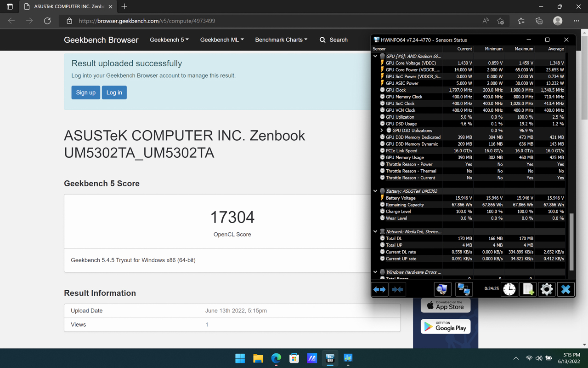Close the ASUSTeK COMPUTER tab
The image size is (588, 368).
110,7
